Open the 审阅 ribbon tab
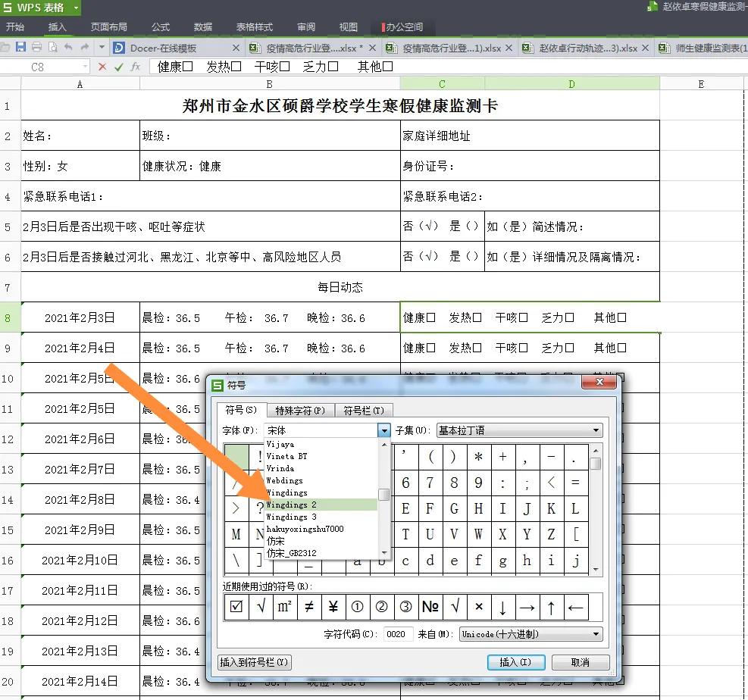The image size is (748, 700). (306, 27)
